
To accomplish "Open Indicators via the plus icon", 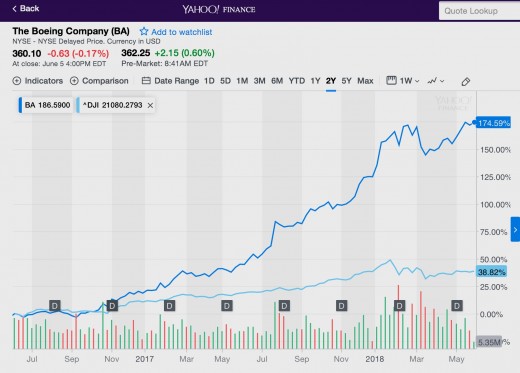I will click(17, 81).
